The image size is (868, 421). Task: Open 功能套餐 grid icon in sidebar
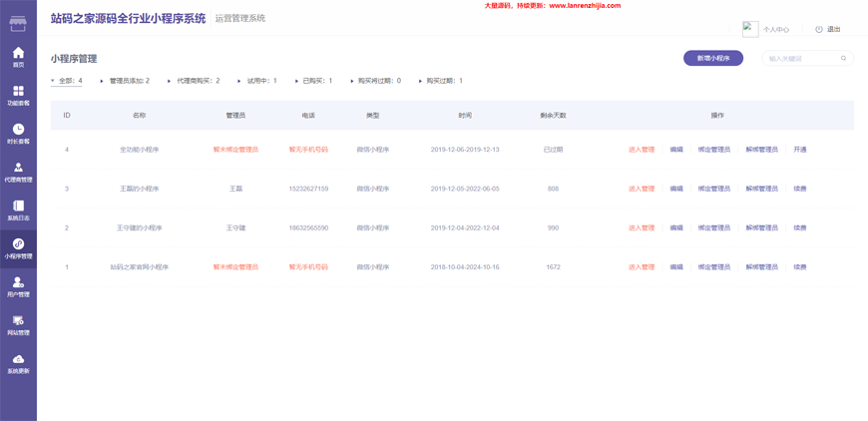[x=18, y=91]
